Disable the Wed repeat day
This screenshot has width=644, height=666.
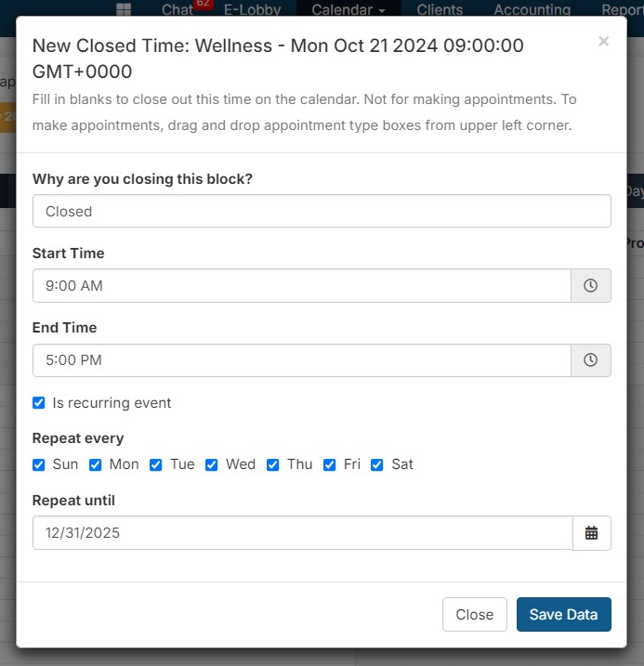[x=212, y=464]
